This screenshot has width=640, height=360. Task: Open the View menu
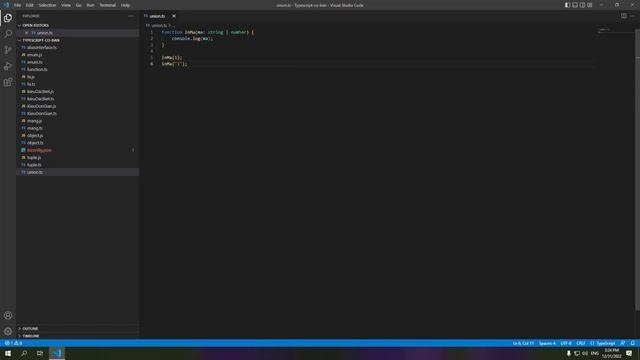[66, 5]
